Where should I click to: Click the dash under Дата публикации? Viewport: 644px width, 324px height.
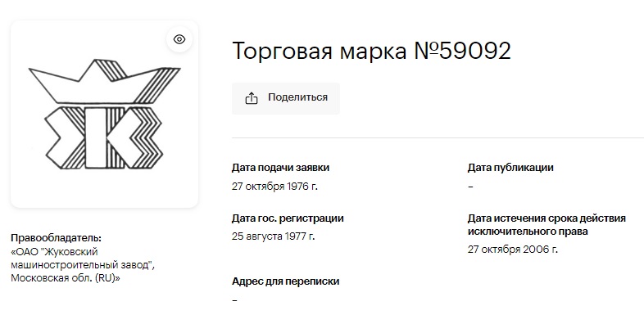[470, 187]
